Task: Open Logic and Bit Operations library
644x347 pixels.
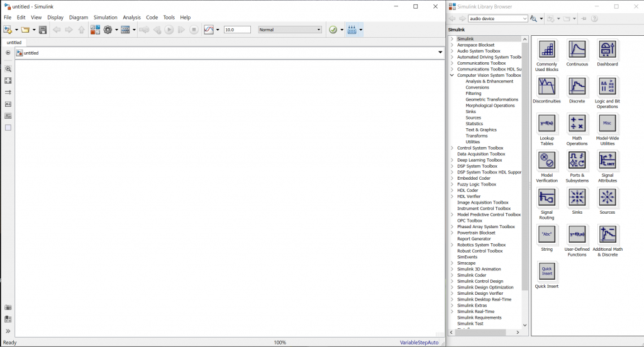Action: coord(608,87)
